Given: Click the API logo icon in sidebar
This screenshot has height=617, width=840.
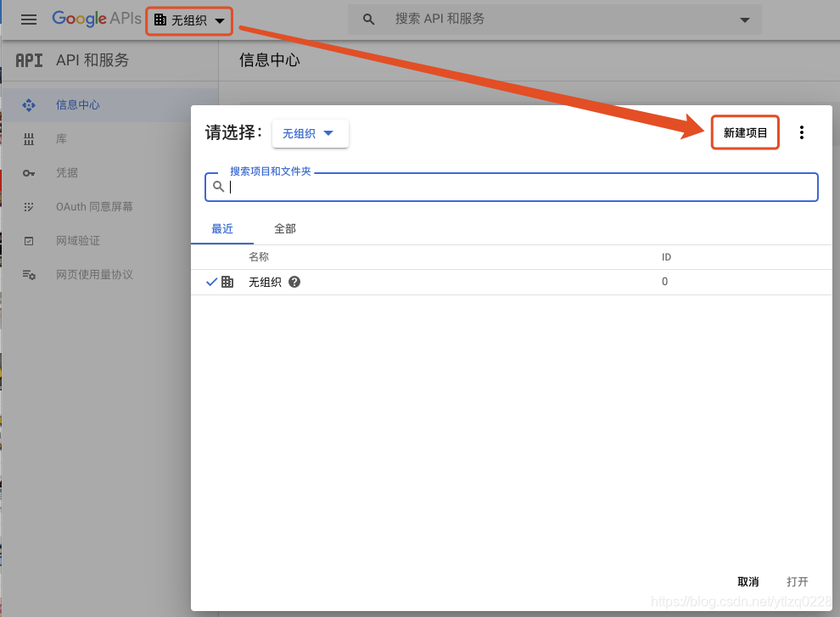Looking at the screenshot, I should point(29,60).
